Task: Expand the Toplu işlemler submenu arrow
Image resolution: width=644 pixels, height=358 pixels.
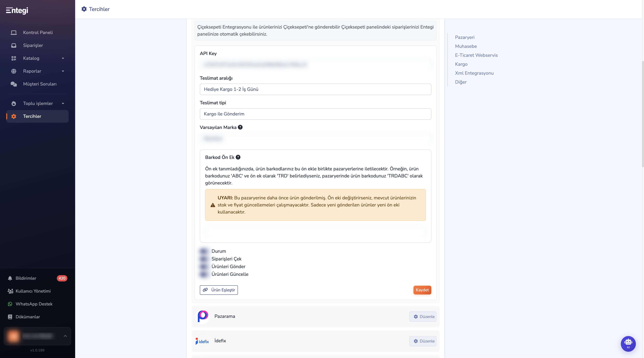Action: click(x=63, y=104)
